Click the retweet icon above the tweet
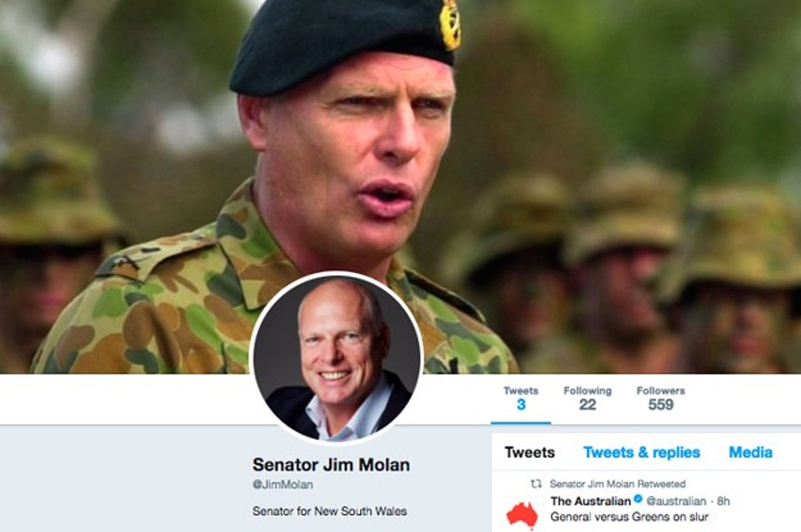The image size is (801, 532). pos(536,483)
